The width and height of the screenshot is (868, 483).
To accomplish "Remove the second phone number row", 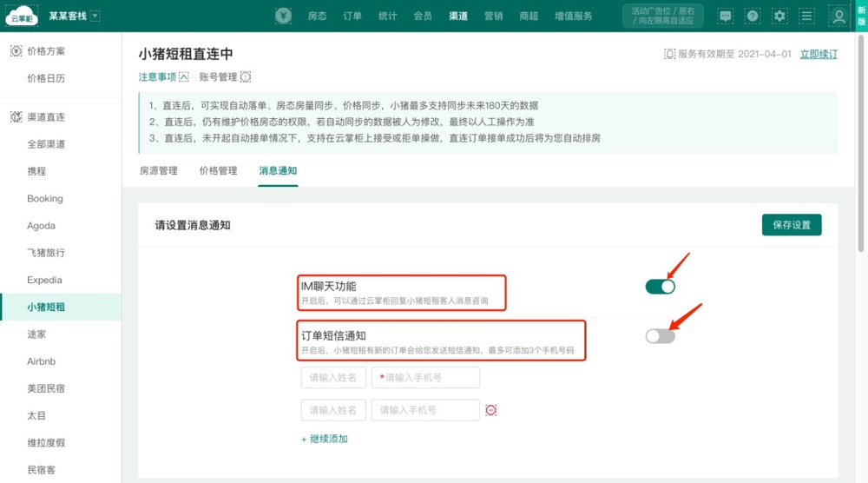I will (491, 410).
